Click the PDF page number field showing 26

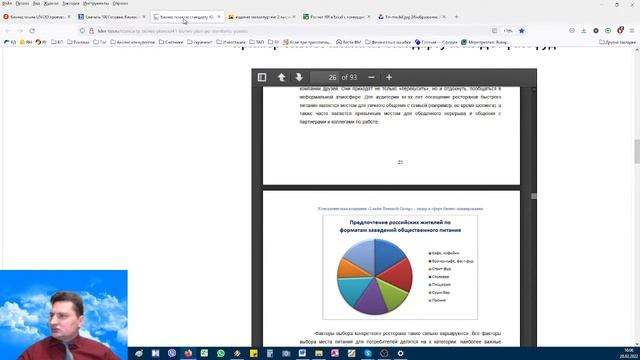[324, 77]
